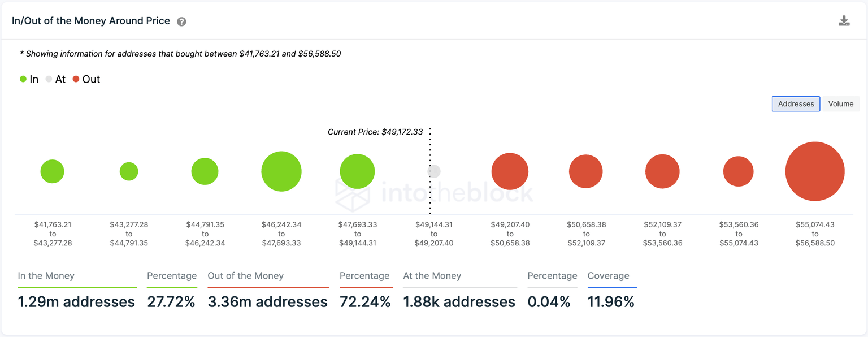Click the download chart icon
Image resolution: width=868 pixels, height=337 pixels.
point(844,20)
